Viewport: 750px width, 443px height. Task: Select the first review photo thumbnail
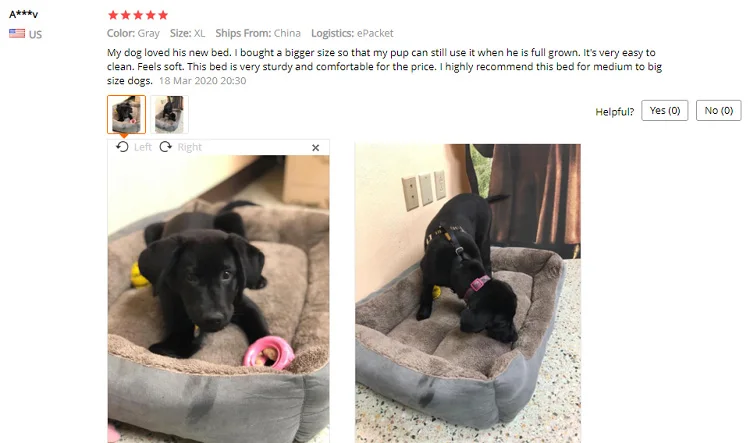tap(126, 114)
